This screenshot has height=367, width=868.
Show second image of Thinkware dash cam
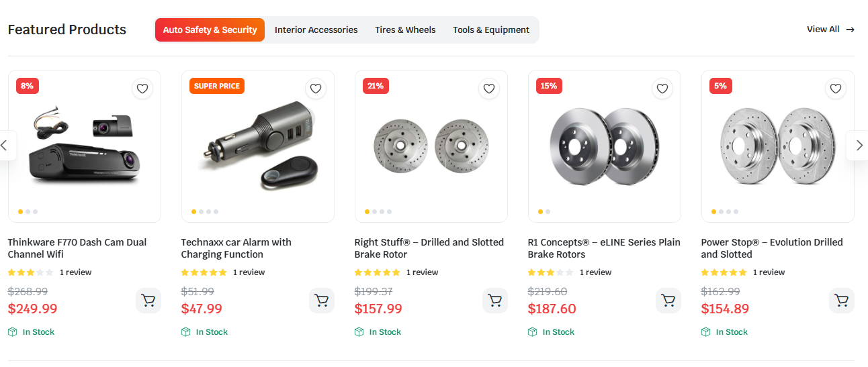click(x=28, y=212)
